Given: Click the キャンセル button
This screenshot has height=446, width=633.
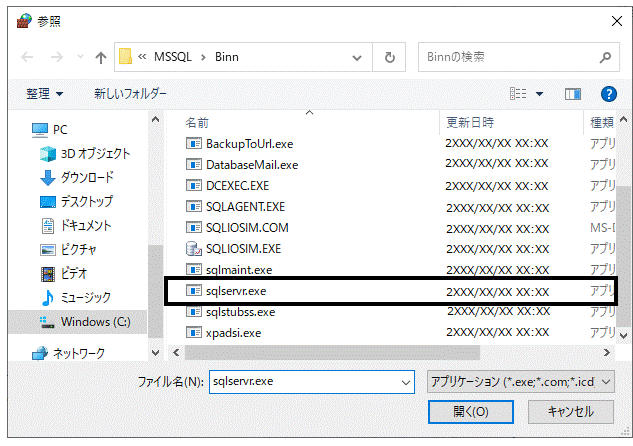Looking at the screenshot, I should [x=571, y=412].
